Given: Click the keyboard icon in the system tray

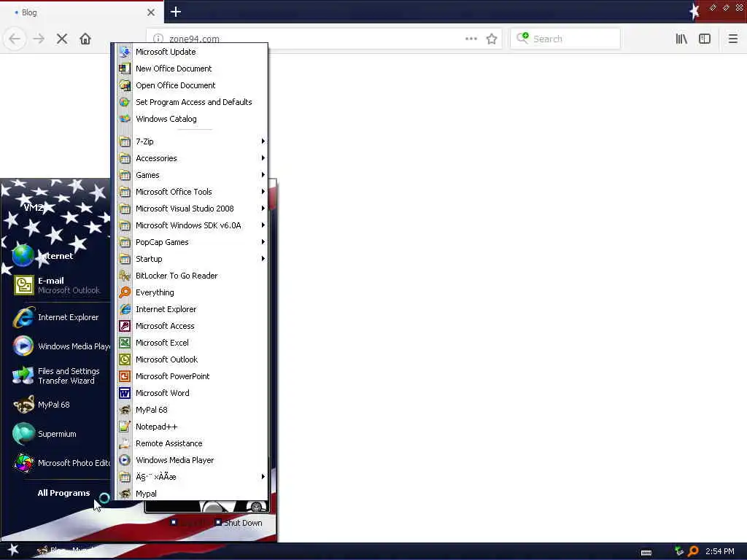Looking at the screenshot, I should coord(646,553).
